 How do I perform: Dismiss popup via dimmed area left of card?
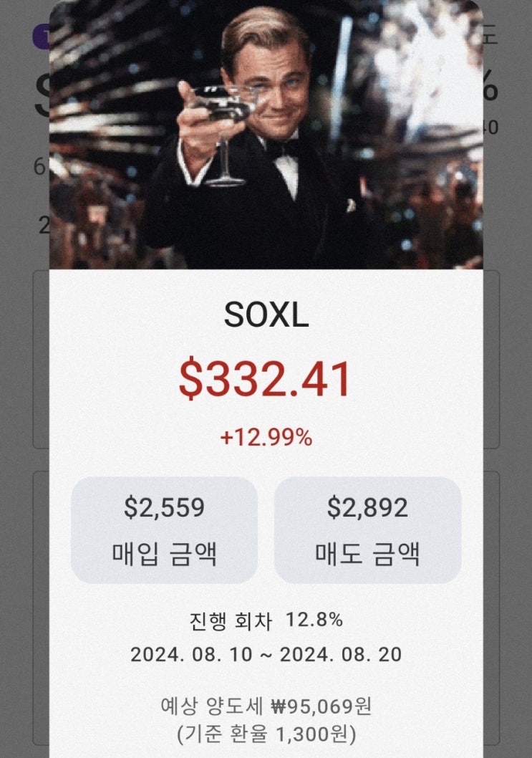(x=21, y=502)
